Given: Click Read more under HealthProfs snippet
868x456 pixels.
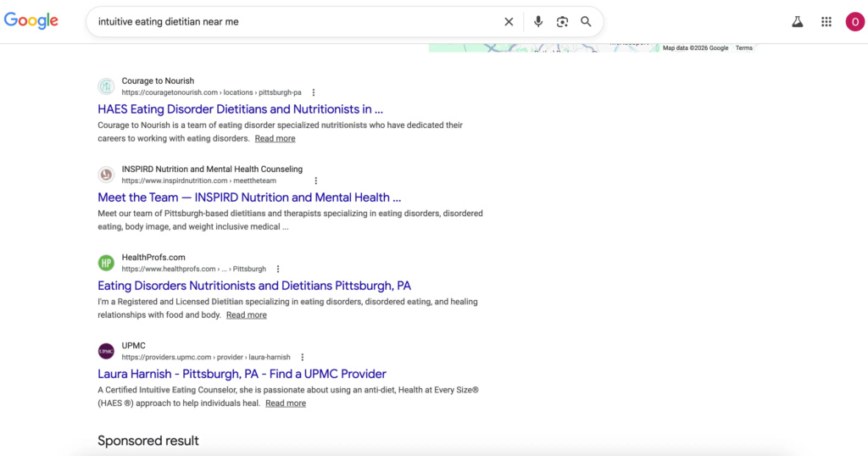Looking at the screenshot, I should pyautogui.click(x=247, y=315).
